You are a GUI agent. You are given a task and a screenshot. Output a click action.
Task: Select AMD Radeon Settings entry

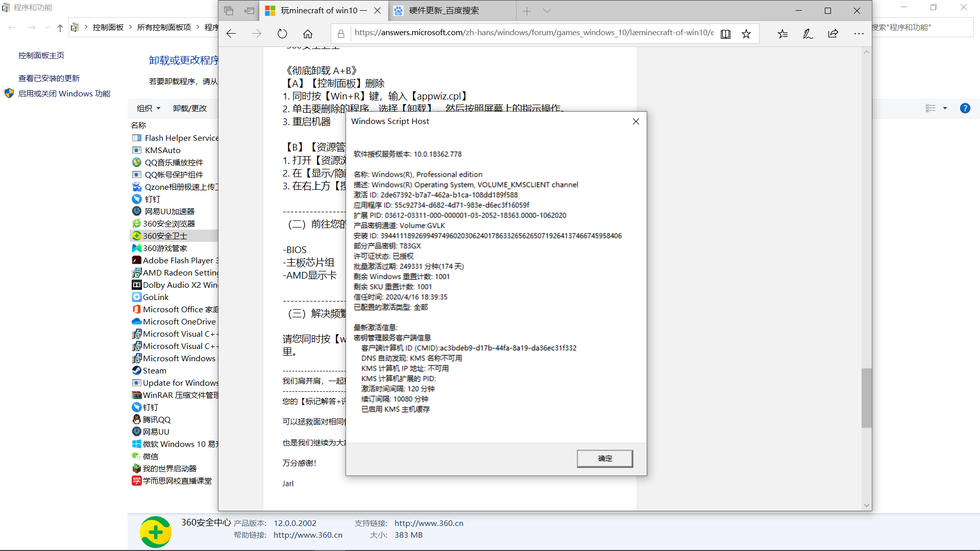click(x=175, y=272)
